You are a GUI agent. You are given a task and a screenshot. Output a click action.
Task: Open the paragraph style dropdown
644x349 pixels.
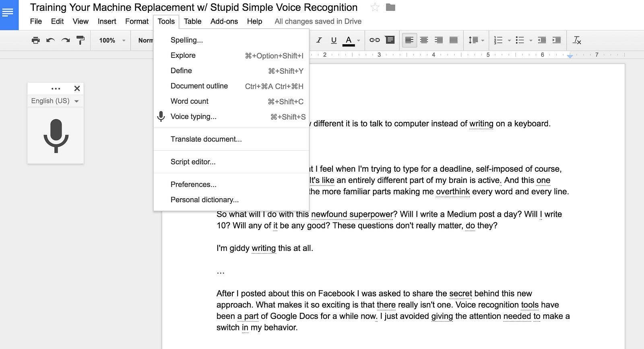pos(145,40)
